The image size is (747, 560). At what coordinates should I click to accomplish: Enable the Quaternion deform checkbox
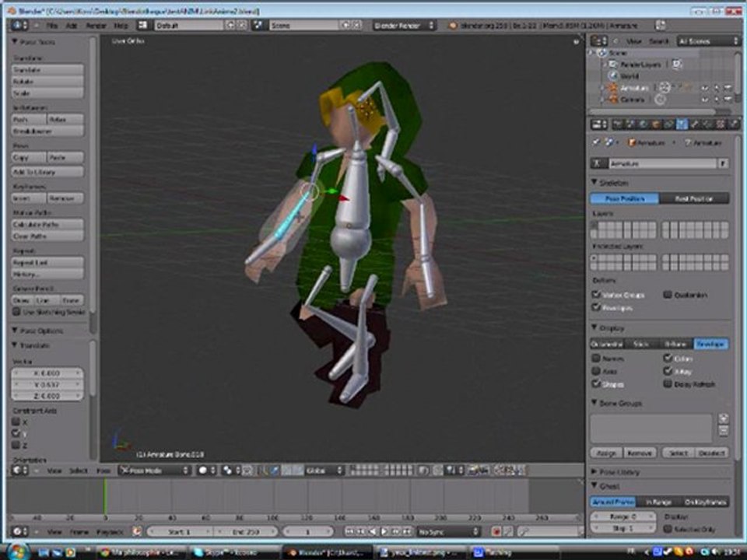(668, 294)
